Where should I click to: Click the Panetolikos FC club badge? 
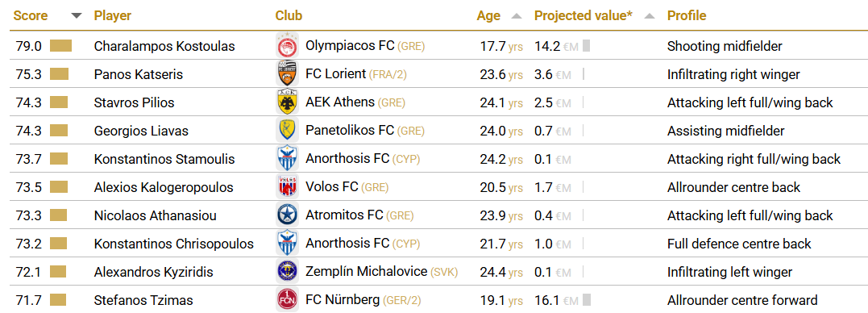(287, 131)
